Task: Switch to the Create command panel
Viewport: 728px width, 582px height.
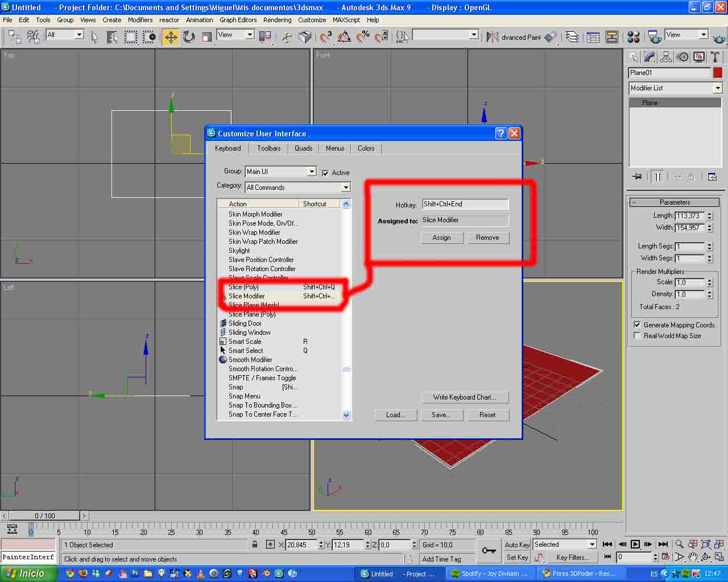Action: (x=633, y=57)
